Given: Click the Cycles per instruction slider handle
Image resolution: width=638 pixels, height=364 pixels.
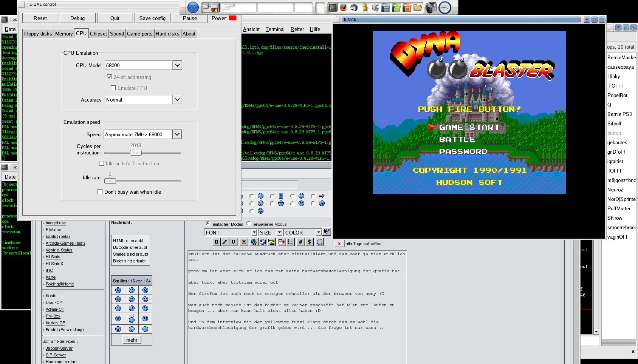Looking at the screenshot, I should point(136,153).
